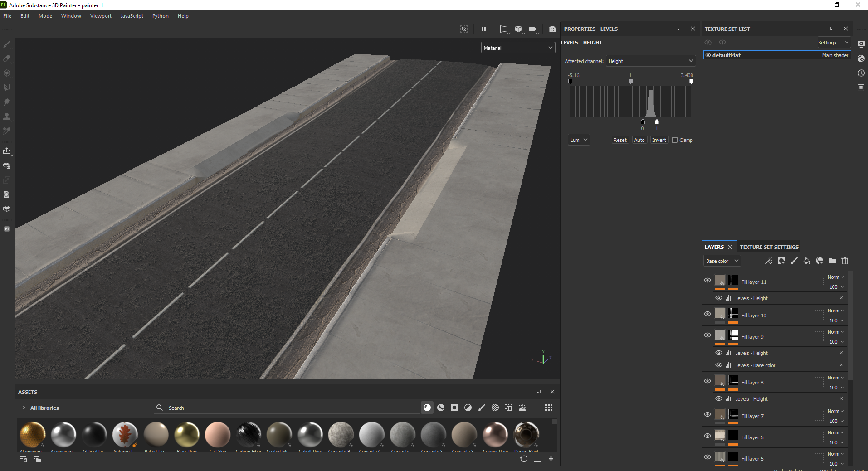This screenshot has height=471, width=868.
Task: Delete the selected layer with trash icon
Action: [x=844, y=261]
